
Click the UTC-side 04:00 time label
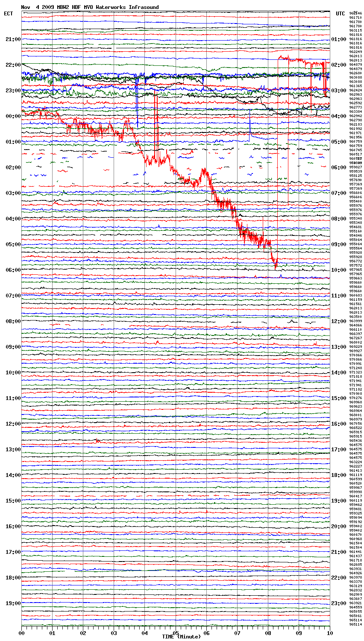[x=339, y=116]
